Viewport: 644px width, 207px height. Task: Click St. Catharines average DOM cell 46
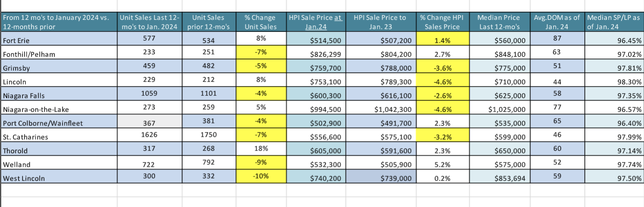click(x=559, y=136)
